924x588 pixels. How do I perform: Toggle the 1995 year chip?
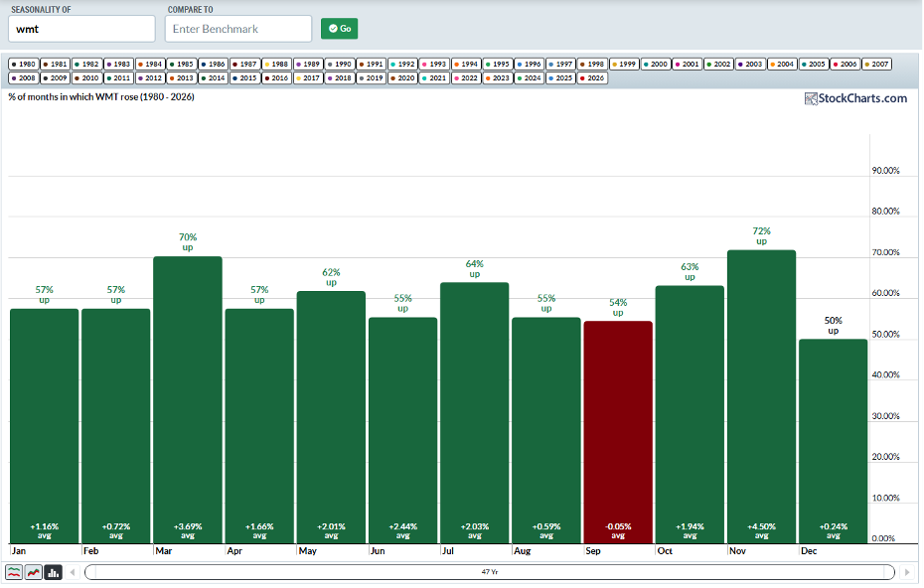coord(498,64)
